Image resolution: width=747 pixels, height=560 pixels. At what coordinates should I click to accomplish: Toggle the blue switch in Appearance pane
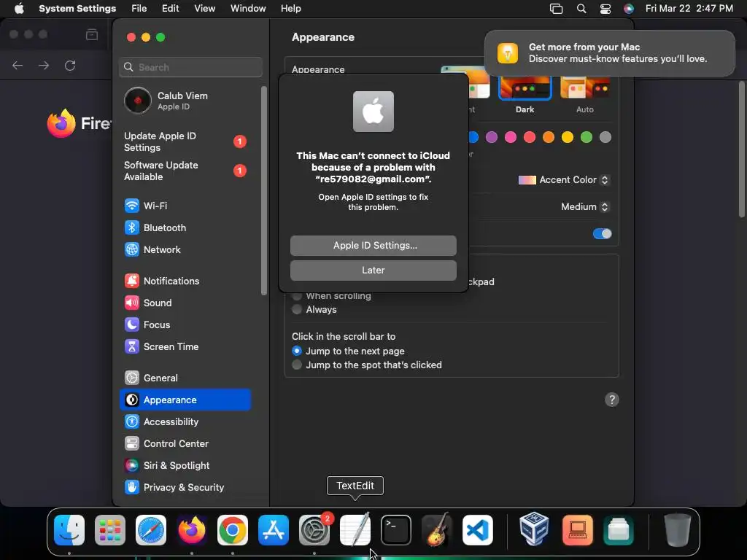click(x=602, y=234)
